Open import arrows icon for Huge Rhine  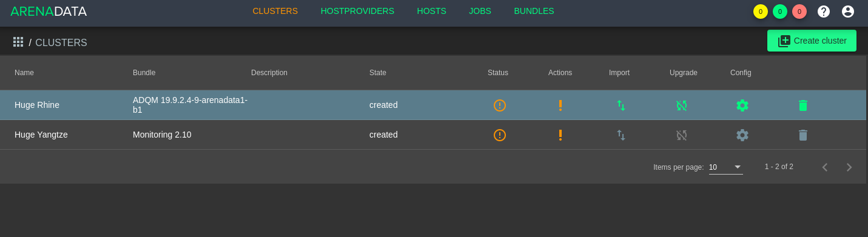point(621,105)
